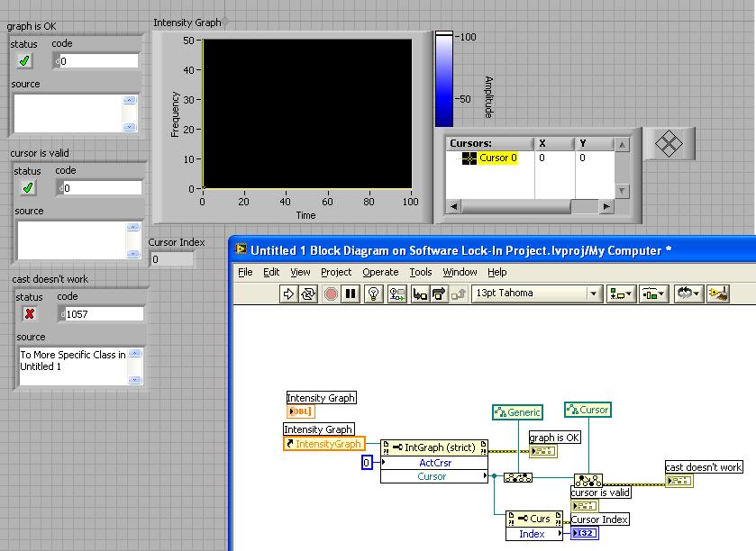Open the File menu
Viewport: 756px width, 551px height.
245,272
